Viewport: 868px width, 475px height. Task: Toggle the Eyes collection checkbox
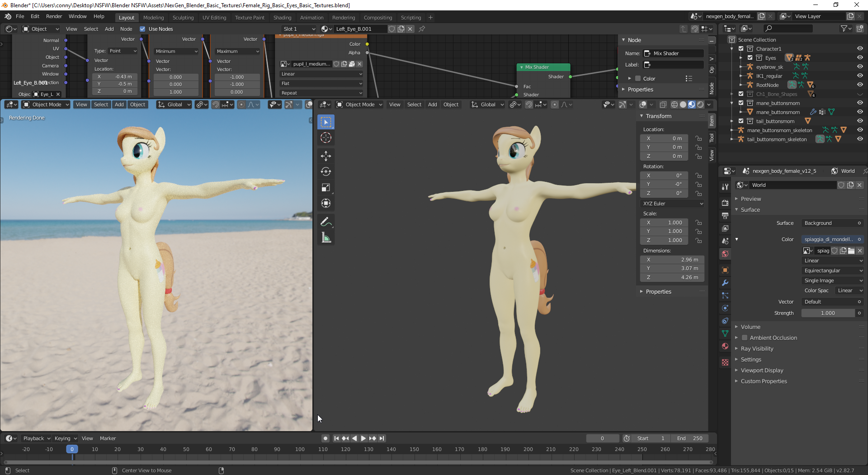point(750,58)
